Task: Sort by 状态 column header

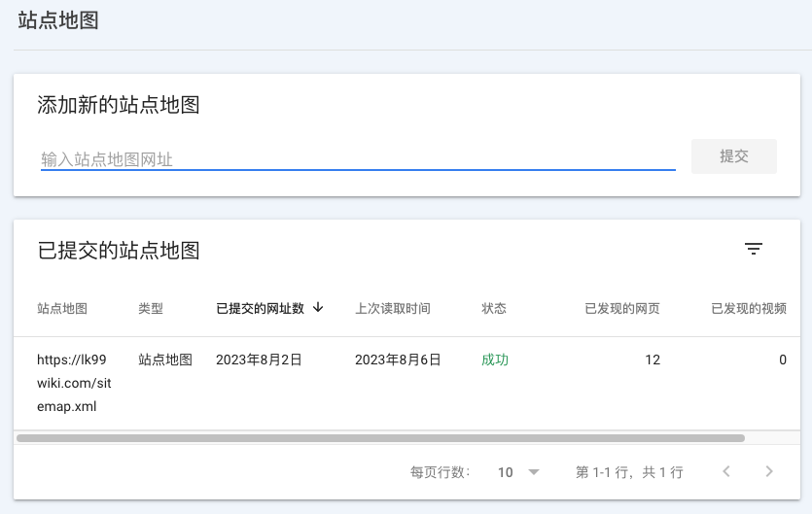Action: point(494,309)
